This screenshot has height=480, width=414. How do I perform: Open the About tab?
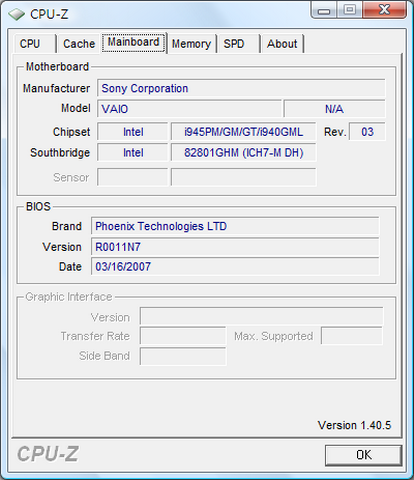point(282,44)
